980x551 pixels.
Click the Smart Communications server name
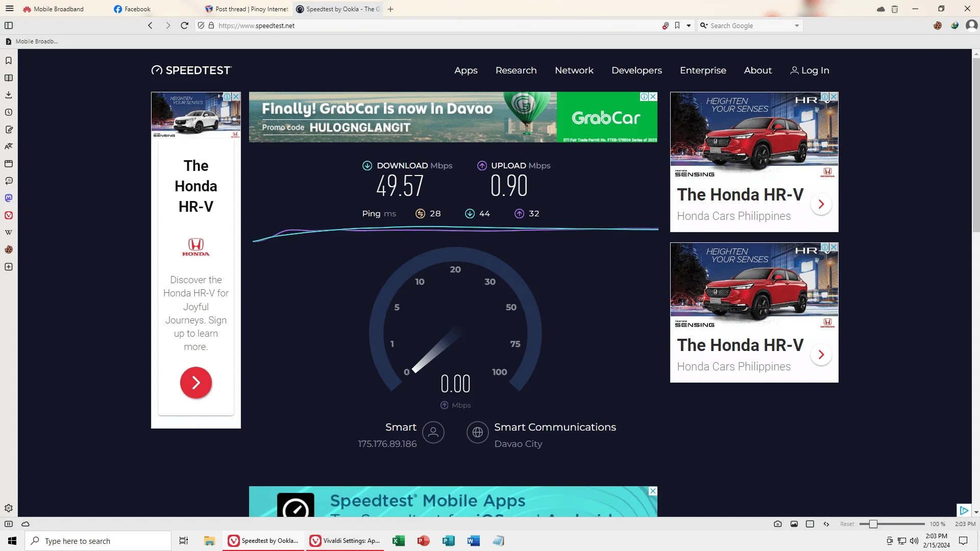555,427
